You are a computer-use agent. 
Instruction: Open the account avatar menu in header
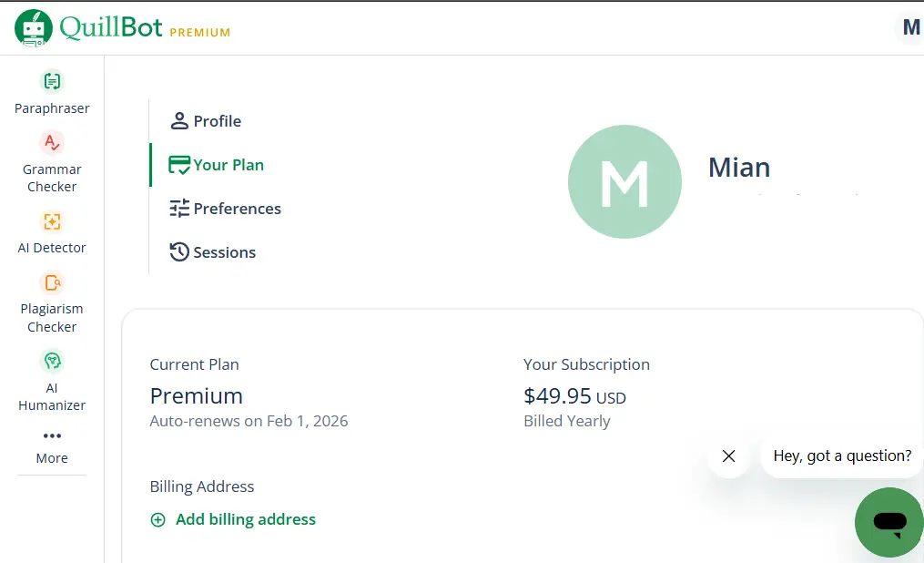coord(910,27)
